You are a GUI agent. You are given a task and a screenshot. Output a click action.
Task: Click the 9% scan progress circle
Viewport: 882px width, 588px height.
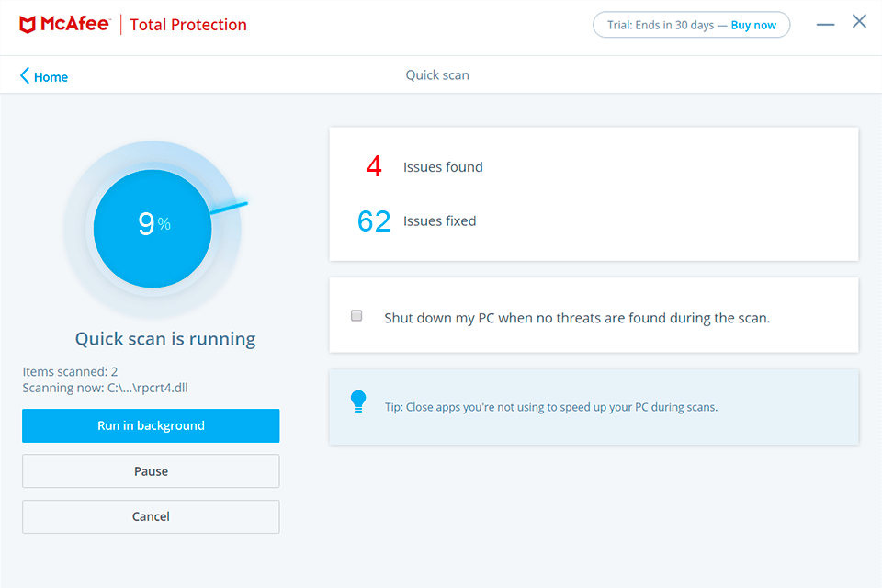point(153,227)
